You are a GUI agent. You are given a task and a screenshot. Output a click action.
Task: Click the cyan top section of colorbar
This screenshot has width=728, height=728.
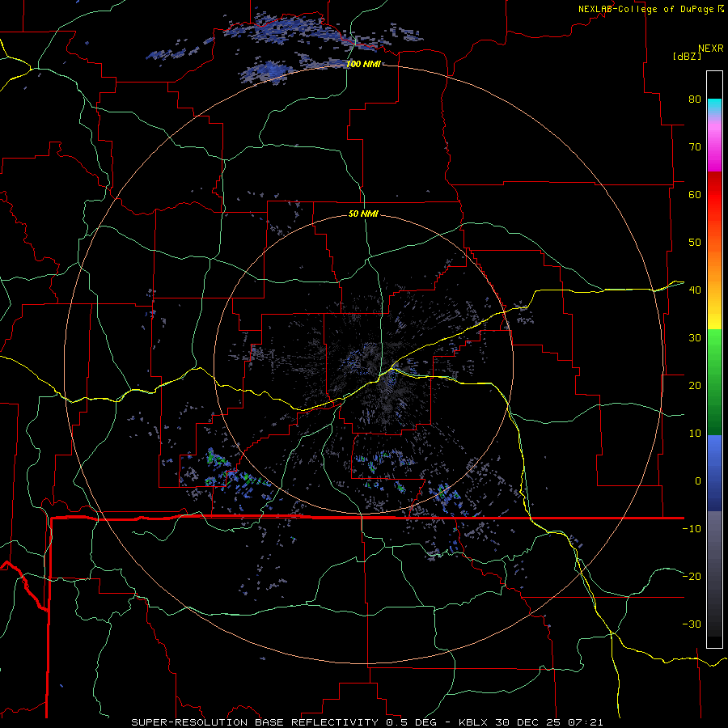coord(714,106)
